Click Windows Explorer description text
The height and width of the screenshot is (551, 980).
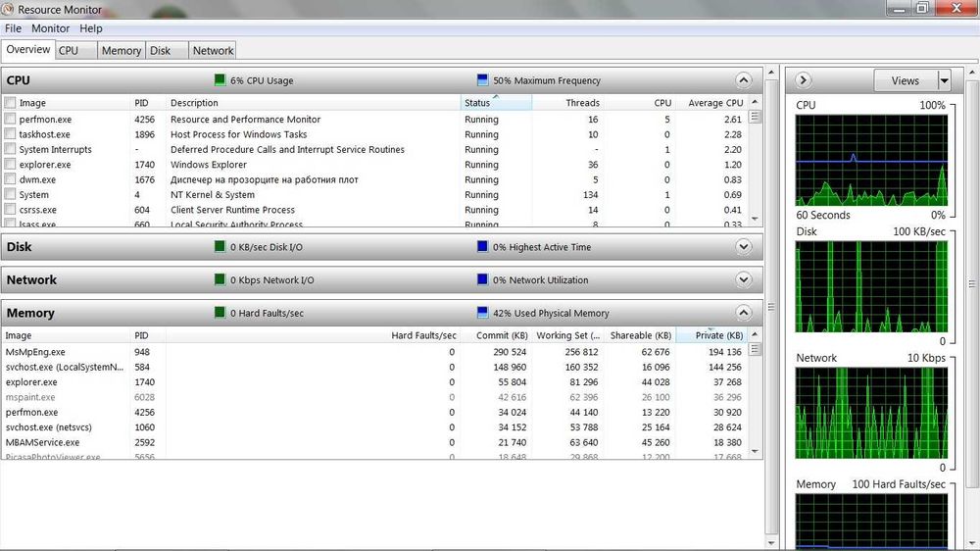[x=208, y=165]
